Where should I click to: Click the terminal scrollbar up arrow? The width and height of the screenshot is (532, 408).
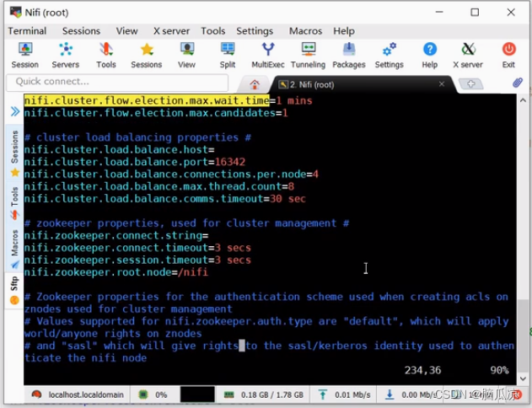(x=523, y=100)
